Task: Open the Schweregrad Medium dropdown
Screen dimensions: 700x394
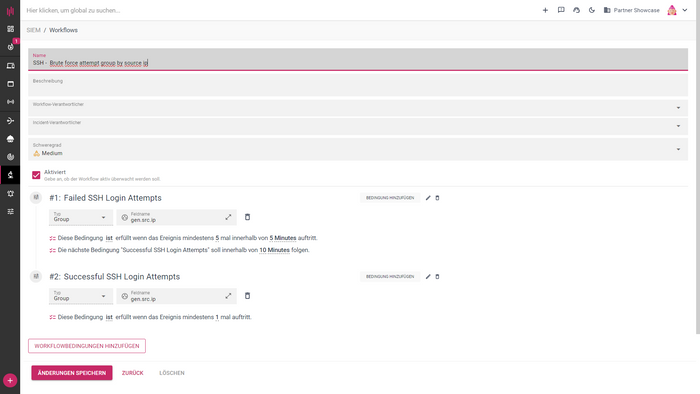Action: [358, 149]
